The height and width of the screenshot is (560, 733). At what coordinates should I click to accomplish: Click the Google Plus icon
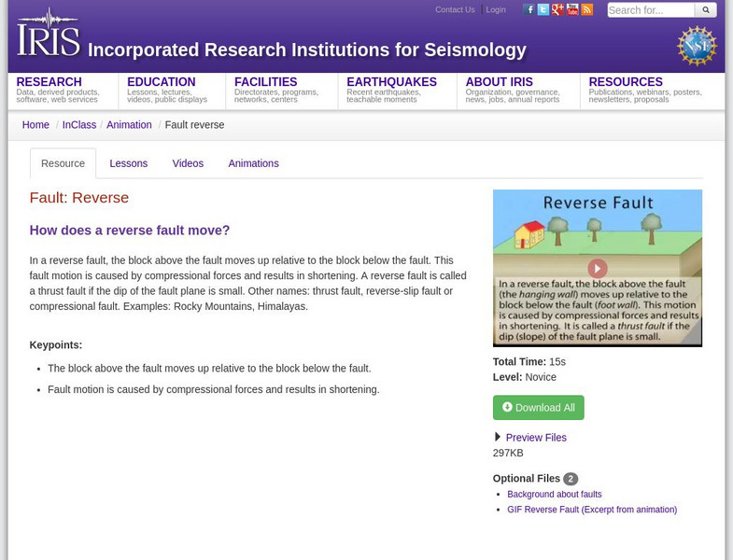557,9
